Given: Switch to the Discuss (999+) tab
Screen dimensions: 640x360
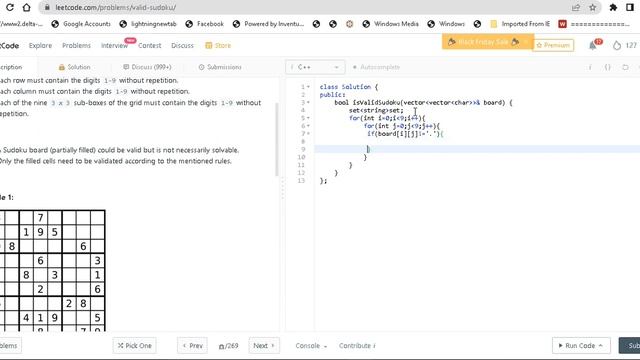Looking at the screenshot, I should (147, 67).
